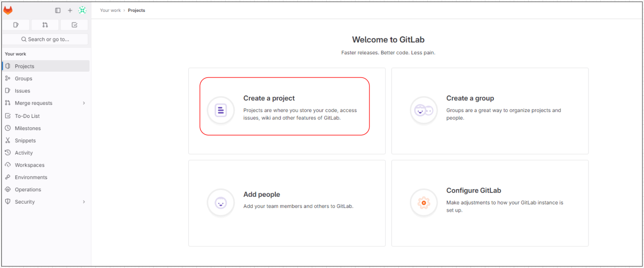
Task: Expand the Security submenu chevron
Action: click(x=84, y=202)
